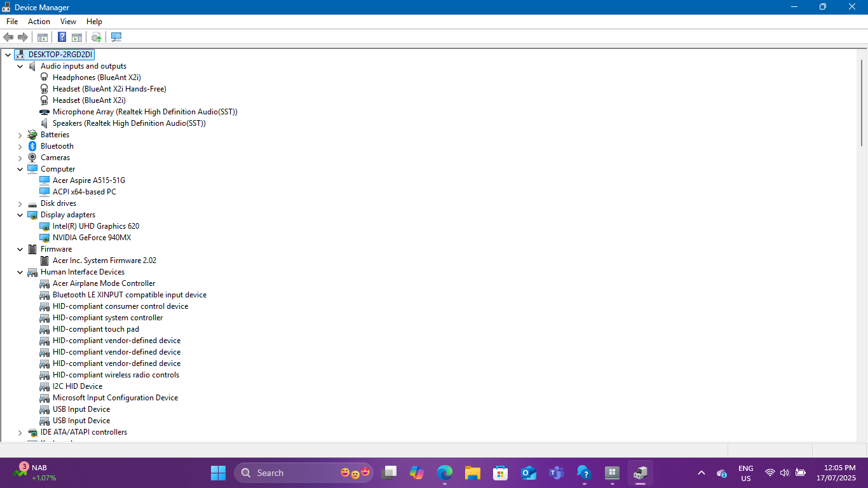Click the Back arrow toolbar icon
Image resolution: width=868 pixels, height=488 pixels.
pyautogui.click(x=8, y=37)
